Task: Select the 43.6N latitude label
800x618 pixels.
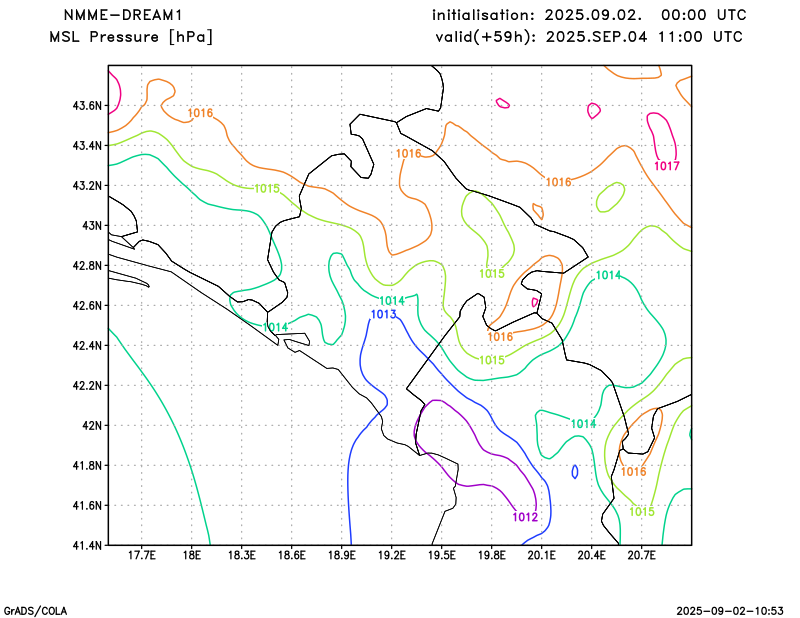Action: click(87, 106)
